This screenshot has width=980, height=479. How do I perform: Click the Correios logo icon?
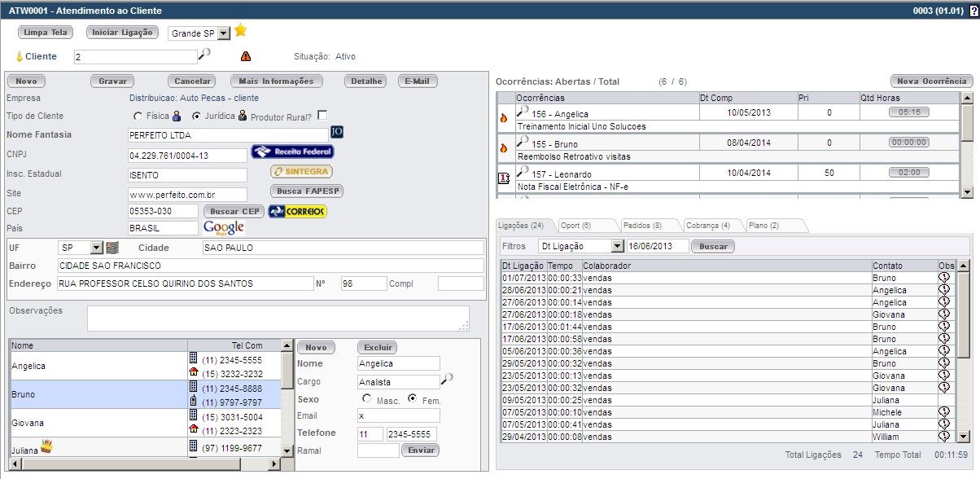(298, 211)
